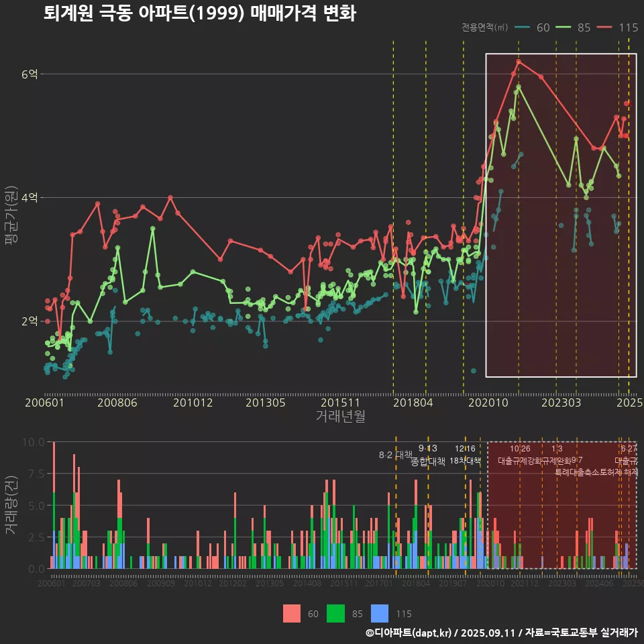Click the 2억 y-axis tick label
The image size is (644, 644).
point(30,321)
